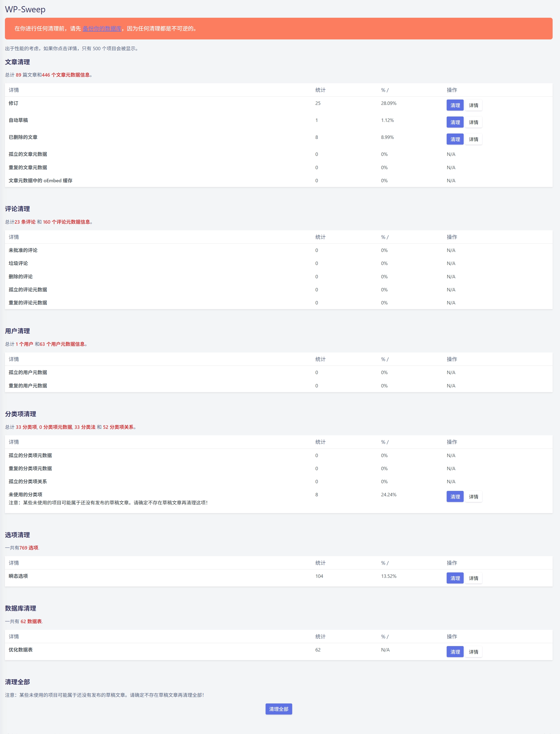View 详情 for 自动草稿 row
560x734 pixels.
pyautogui.click(x=473, y=122)
